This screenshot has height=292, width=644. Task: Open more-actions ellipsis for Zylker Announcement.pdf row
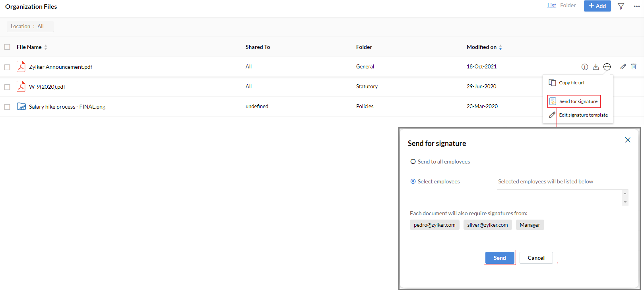(x=607, y=67)
